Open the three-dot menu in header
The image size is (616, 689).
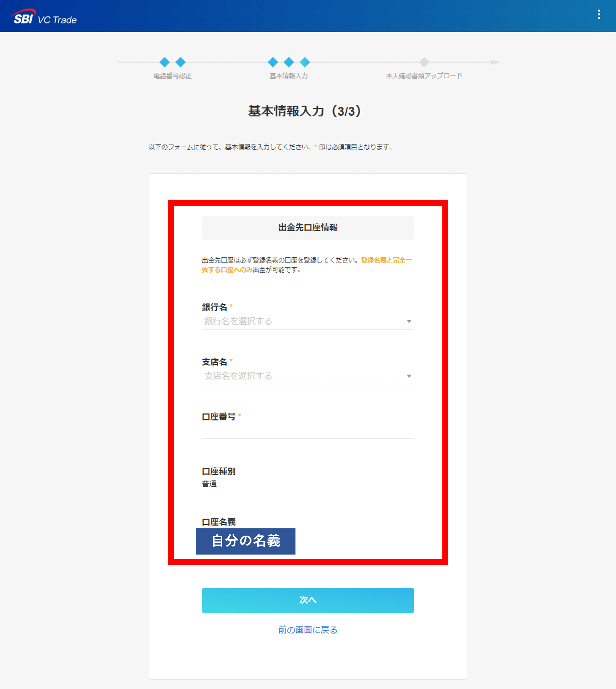599,14
